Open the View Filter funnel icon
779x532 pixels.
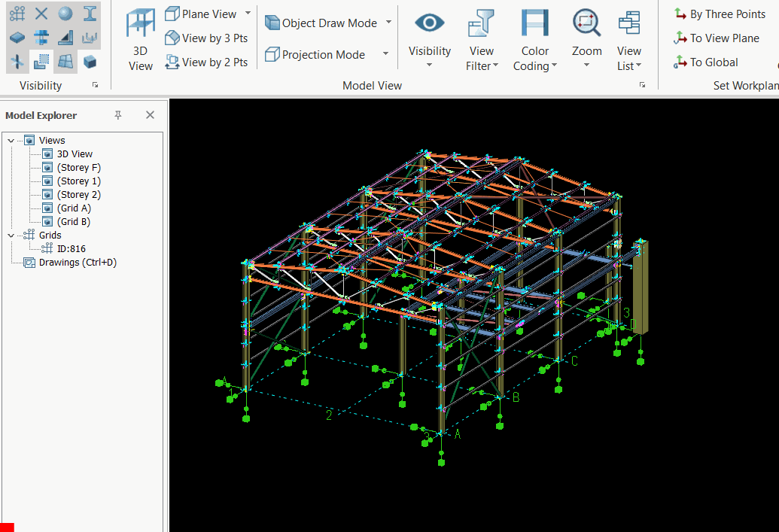[481, 23]
